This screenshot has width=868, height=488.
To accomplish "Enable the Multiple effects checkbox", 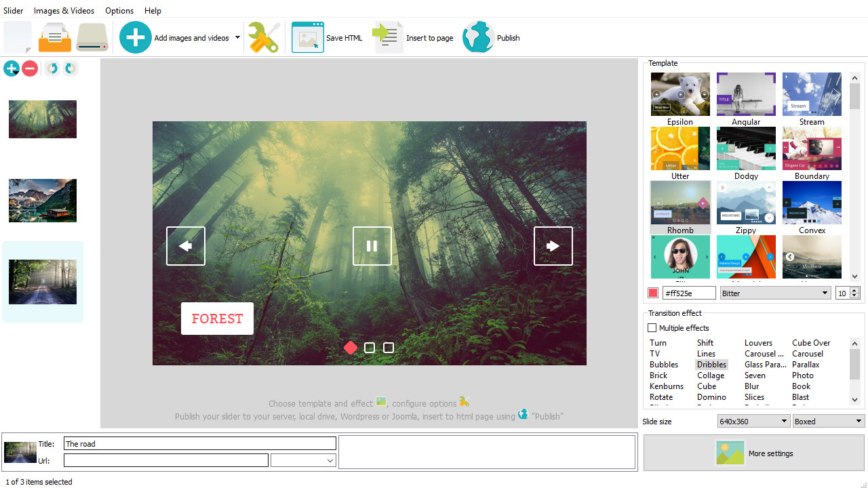I will click(652, 328).
